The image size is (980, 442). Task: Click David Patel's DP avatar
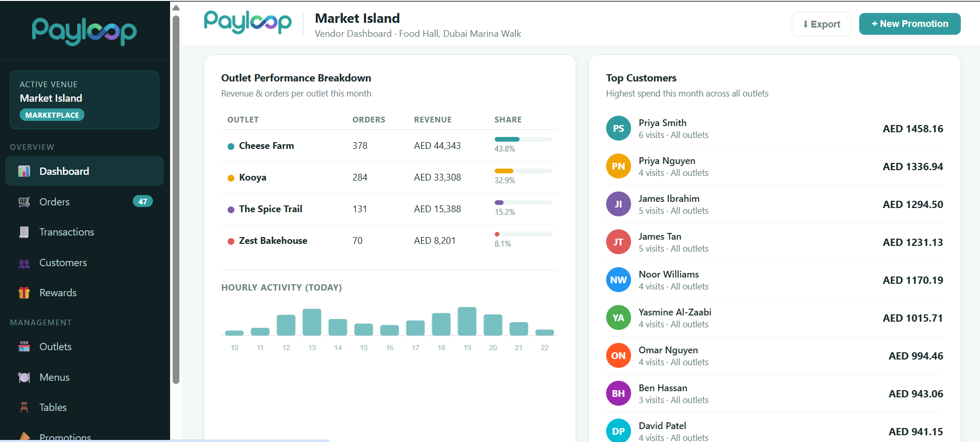[619, 431]
